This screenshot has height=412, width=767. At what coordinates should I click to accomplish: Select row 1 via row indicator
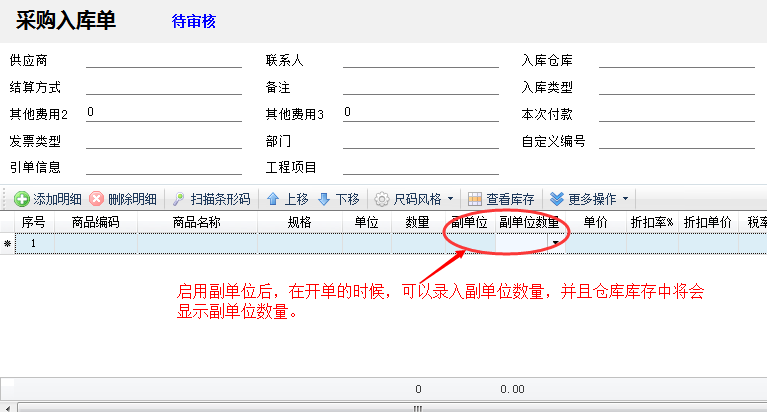8,243
